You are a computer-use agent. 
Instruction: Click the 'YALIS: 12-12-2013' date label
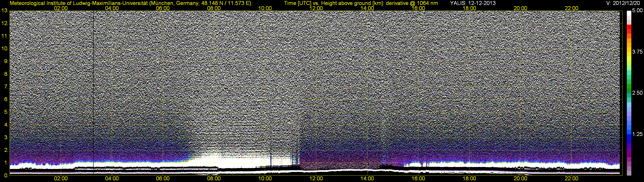coord(473,3)
